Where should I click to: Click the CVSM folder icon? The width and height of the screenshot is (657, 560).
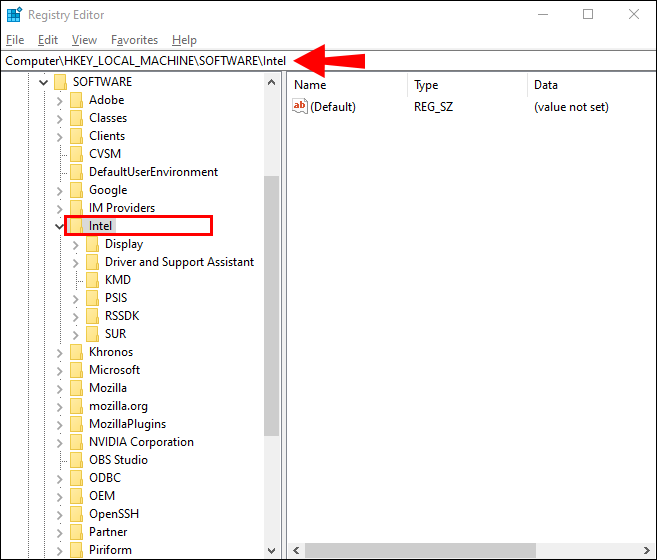pos(76,154)
